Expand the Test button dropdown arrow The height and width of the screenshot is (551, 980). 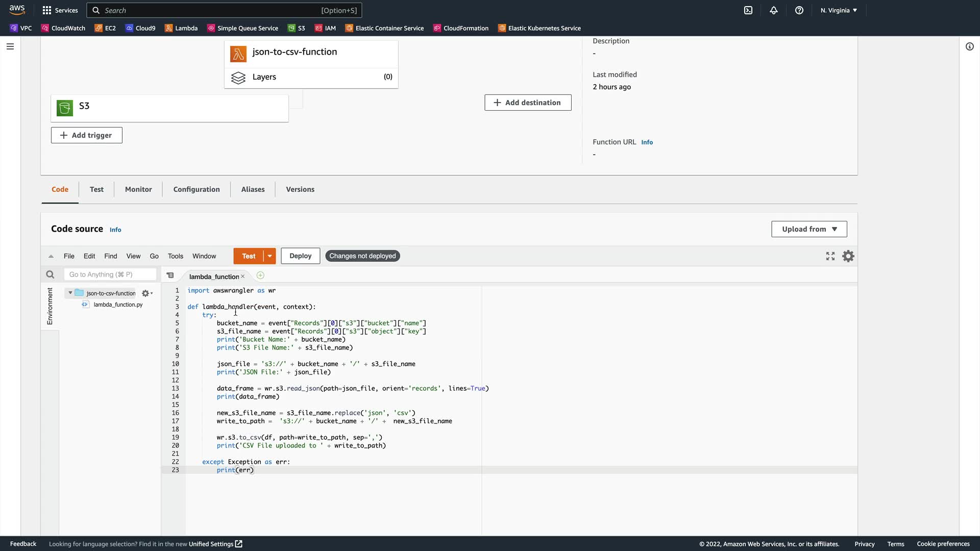(269, 256)
